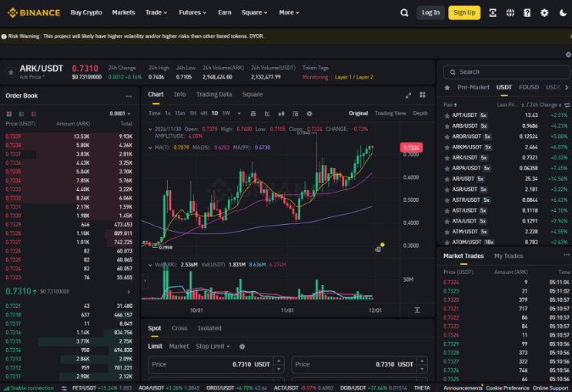Reset chart scale icon near 12/01
The image size is (572, 392).
click(417, 310)
